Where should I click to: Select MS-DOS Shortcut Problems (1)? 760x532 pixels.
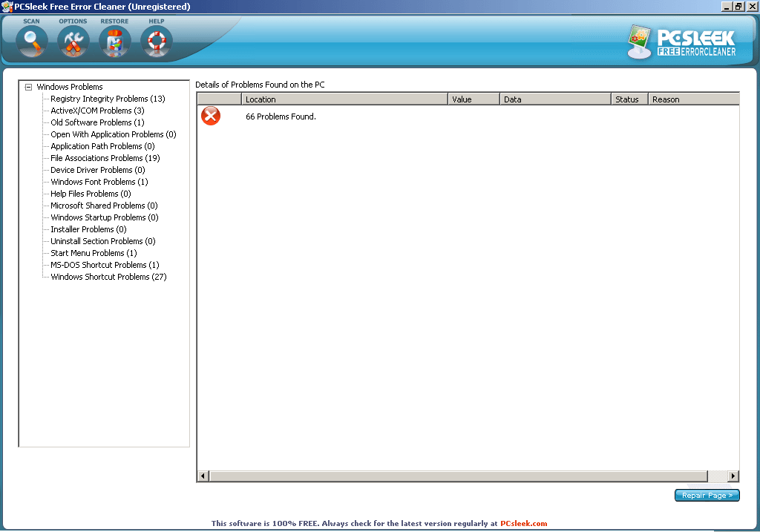105,265
